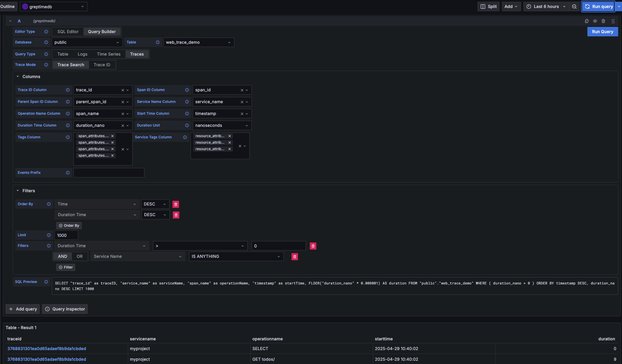Open first trace ID link in results

pos(47,349)
